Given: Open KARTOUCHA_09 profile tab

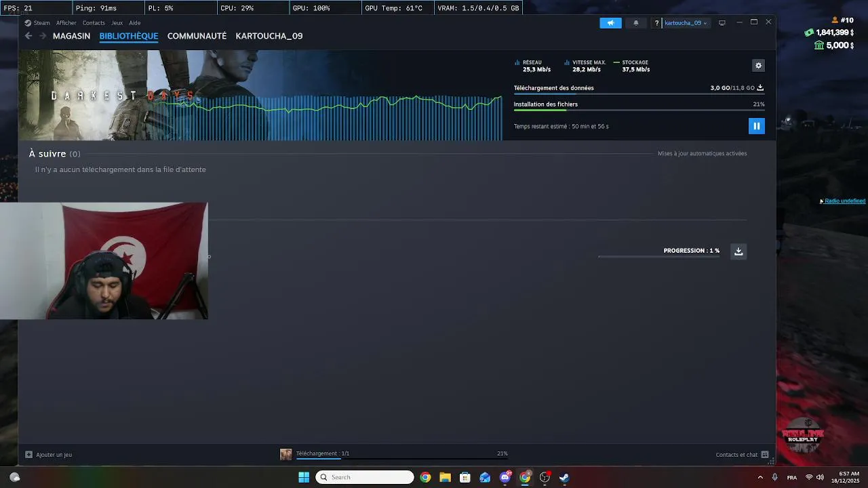Looking at the screenshot, I should (x=269, y=36).
